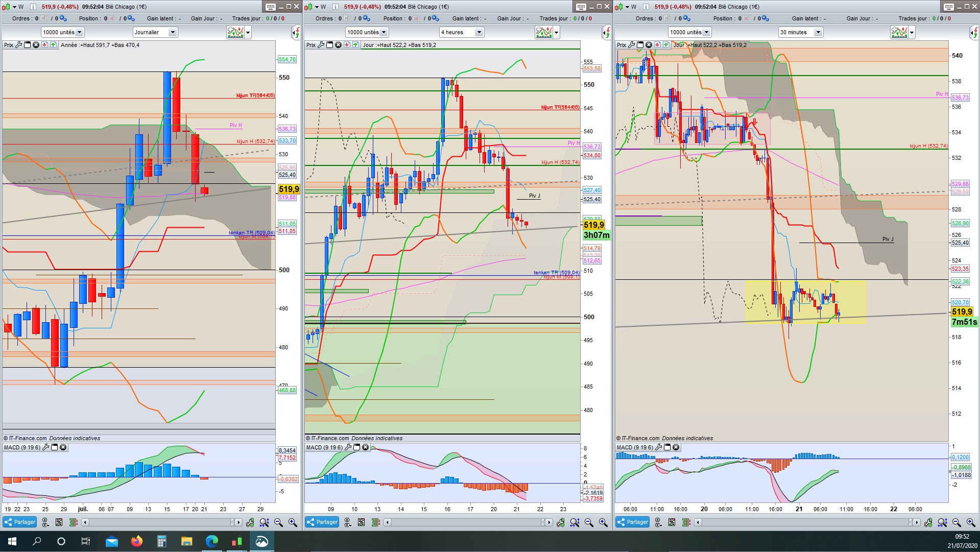Toggle price panel window mode in 30 minutes chart
Viewport: 980px width, 552px height.
(x=640, y=45)
